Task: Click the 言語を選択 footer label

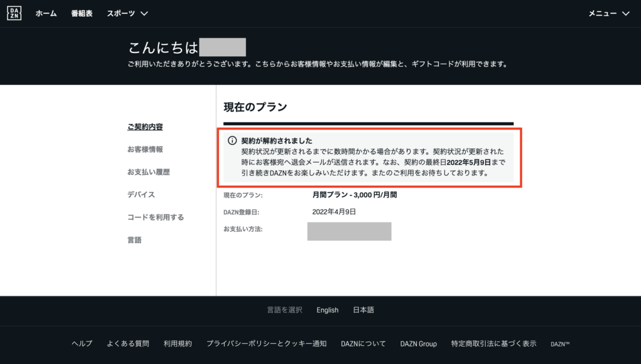Action: (285, 310)
